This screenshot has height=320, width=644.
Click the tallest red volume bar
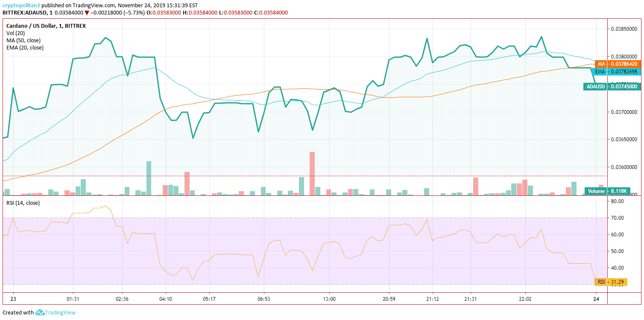(x=312, y=174)
